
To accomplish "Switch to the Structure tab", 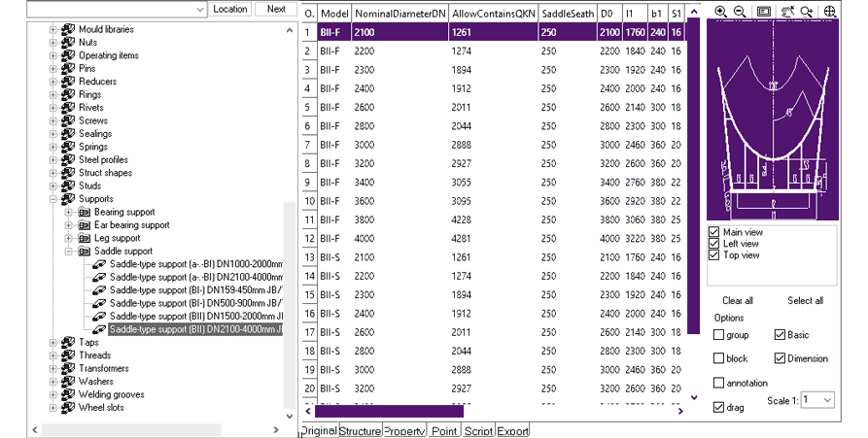I will (x=360, y=431).
